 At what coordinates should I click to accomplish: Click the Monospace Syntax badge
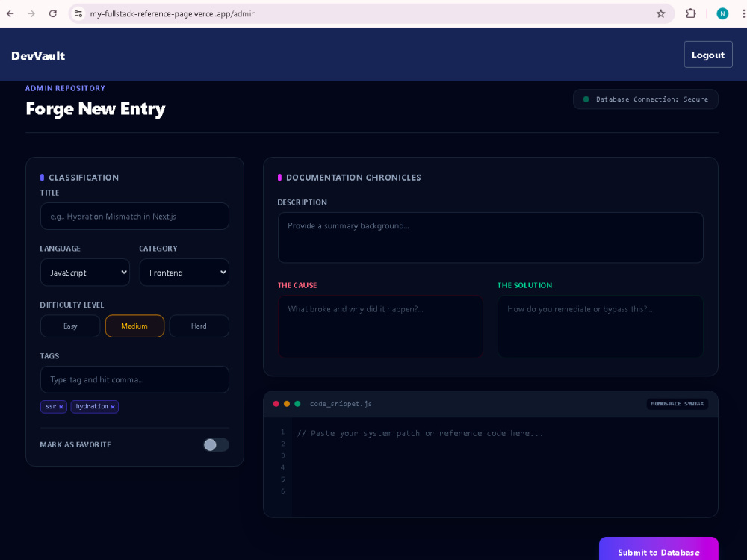(x=677, y=404)
